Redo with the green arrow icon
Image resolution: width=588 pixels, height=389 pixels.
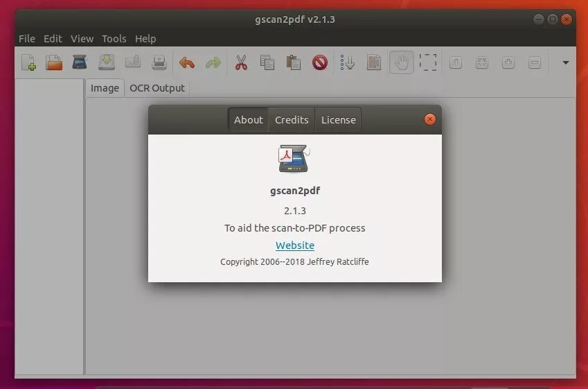pos(213,62)
